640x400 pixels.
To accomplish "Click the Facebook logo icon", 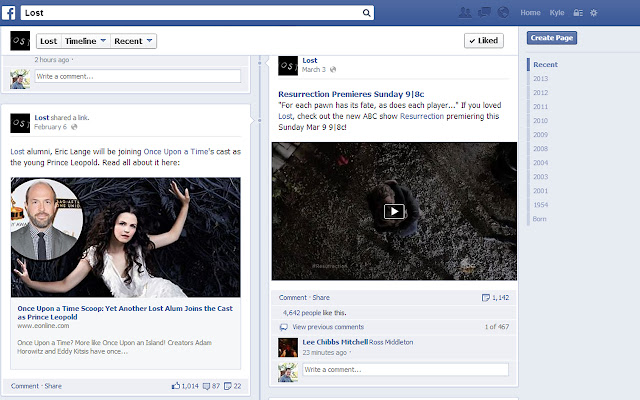I will (x=9, y=13).
